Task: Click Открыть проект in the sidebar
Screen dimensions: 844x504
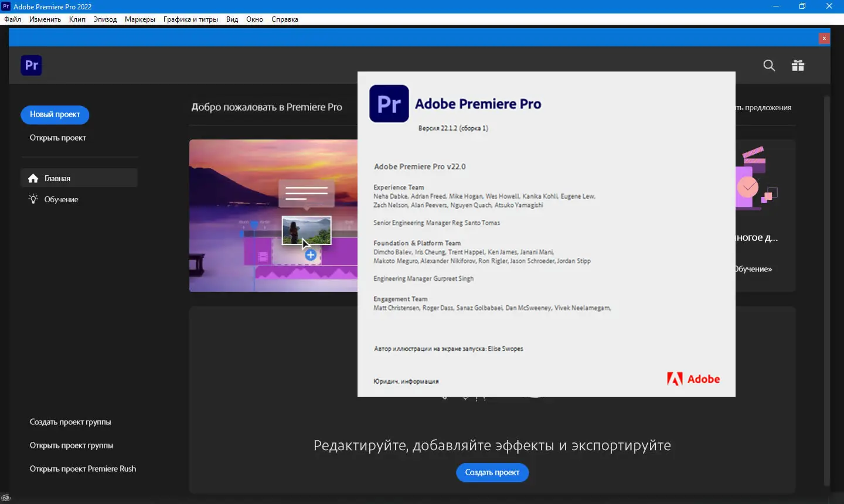Action: point(58,138)
